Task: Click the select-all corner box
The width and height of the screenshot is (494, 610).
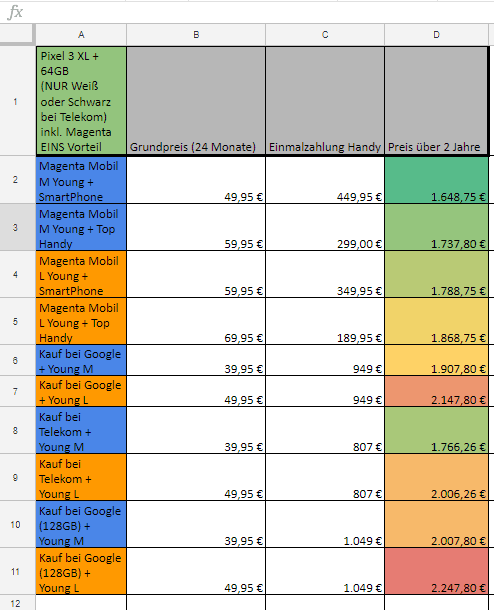Action: point(17,34)
